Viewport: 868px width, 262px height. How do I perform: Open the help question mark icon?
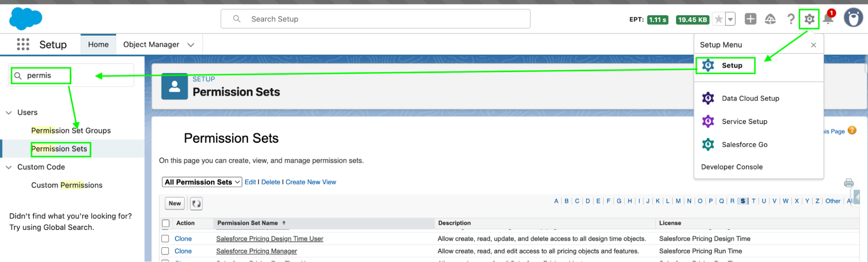point(791,19)
